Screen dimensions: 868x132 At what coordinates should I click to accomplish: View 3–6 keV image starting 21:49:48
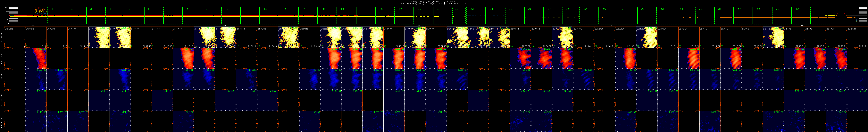click(x=204, y=37)
